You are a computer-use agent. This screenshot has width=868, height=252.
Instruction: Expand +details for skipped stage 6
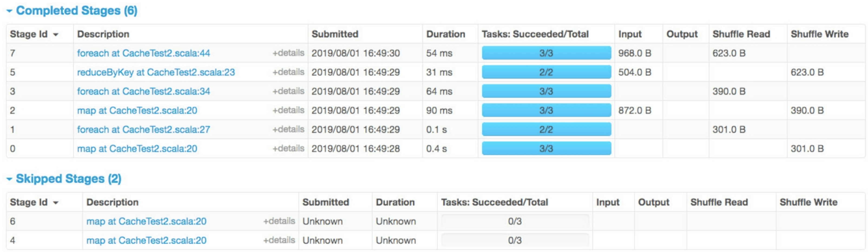[x=279, y=221]
